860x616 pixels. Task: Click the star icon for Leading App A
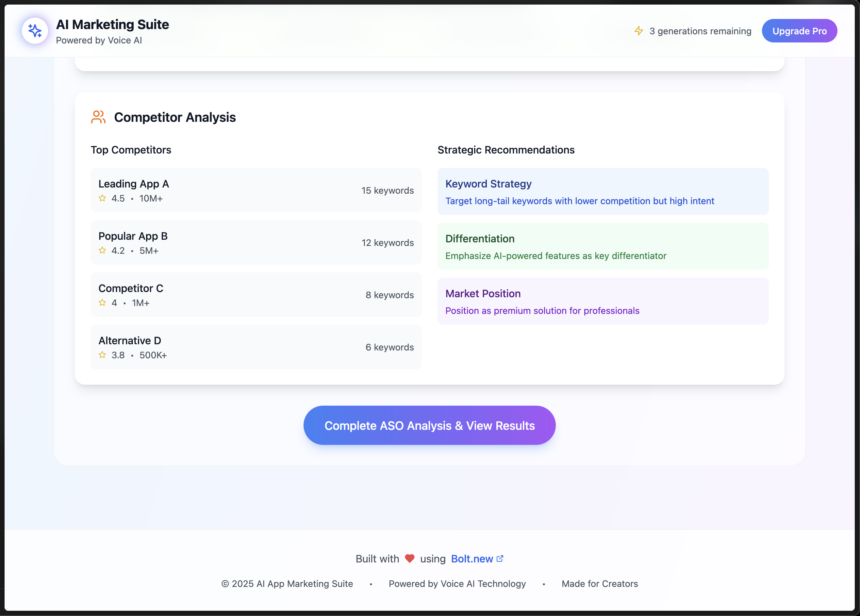[x=102, y=198]
